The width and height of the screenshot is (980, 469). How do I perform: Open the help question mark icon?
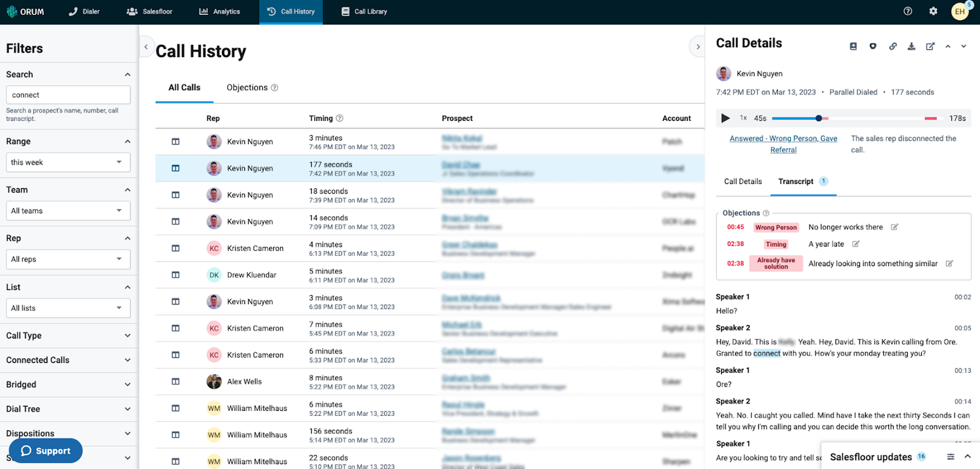(907, 11)
